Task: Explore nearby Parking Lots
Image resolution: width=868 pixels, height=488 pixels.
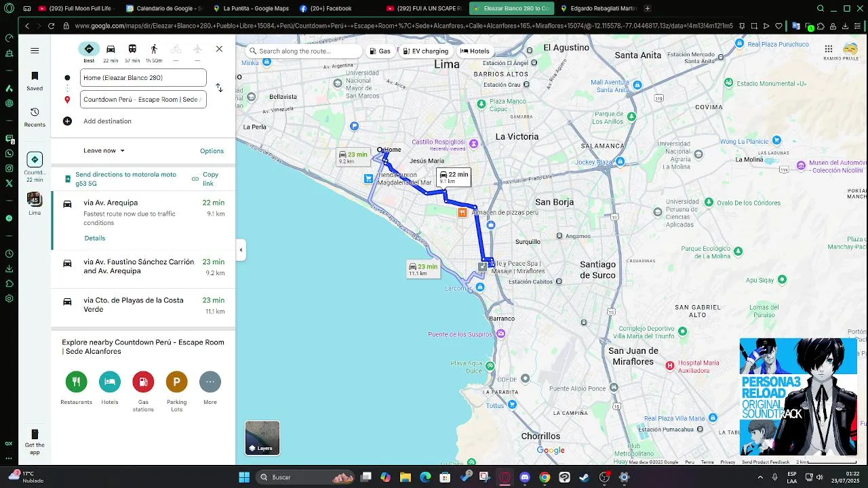Action: 176,392
